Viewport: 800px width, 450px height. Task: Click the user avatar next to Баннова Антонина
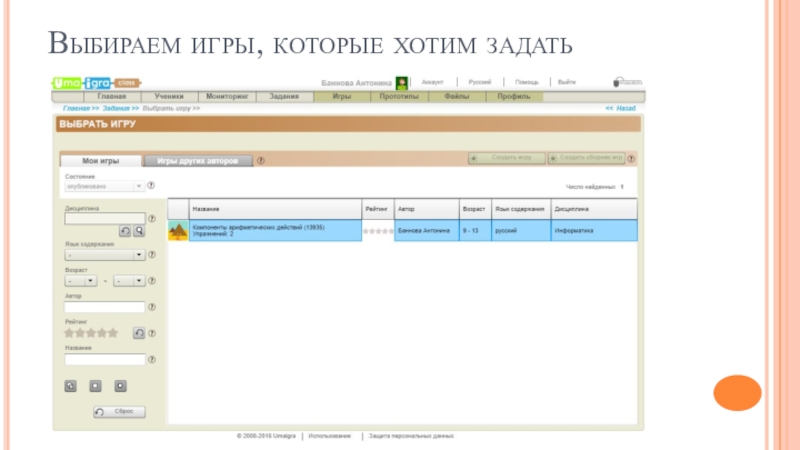[x=401, y=83]
